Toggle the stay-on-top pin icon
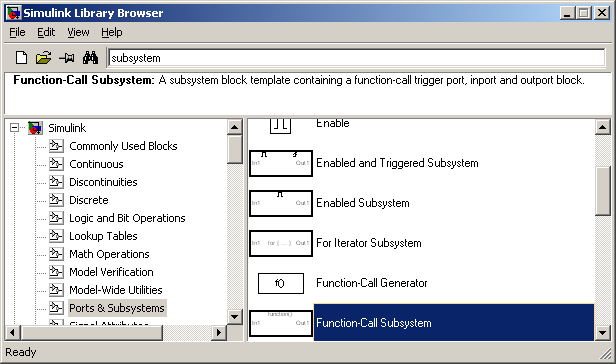Viewport: 616px width, 364px height. point(67,58)
